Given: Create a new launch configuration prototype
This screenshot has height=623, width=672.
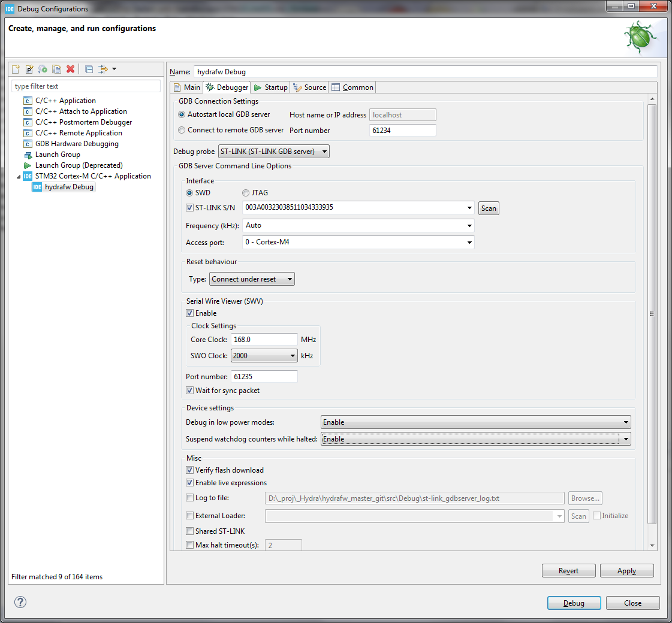Looking at the screenshot, I should [28, 69].
